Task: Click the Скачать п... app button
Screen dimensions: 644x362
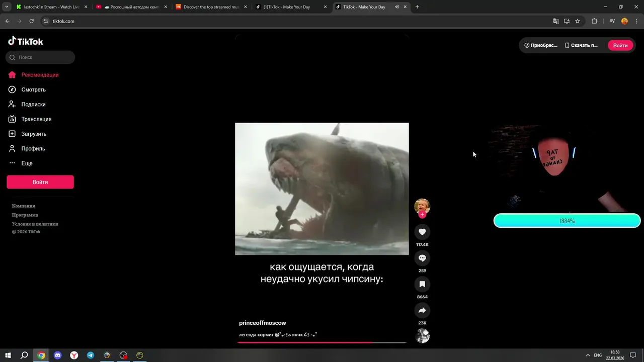Action: [x=581, y=45]
